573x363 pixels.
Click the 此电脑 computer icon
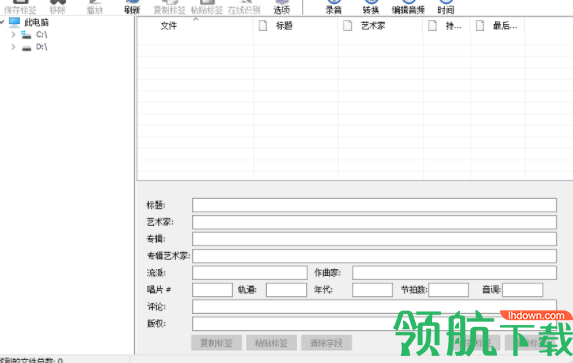[15, 22]
